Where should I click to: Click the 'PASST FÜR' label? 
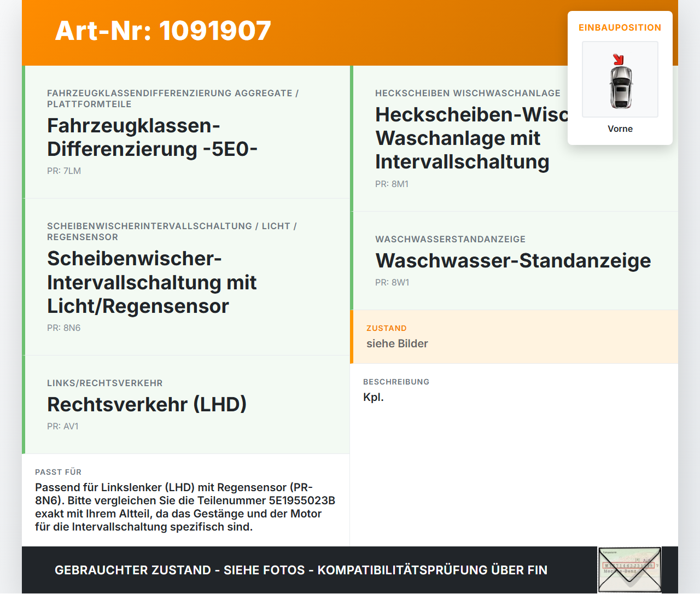pyautogui.click(x=59, y=472)
